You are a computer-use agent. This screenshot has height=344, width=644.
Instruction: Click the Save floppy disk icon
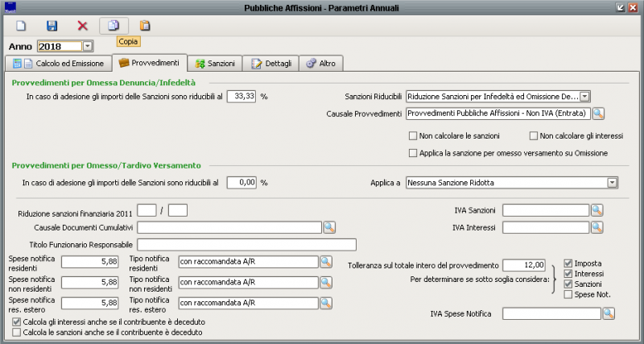(52, 26)
